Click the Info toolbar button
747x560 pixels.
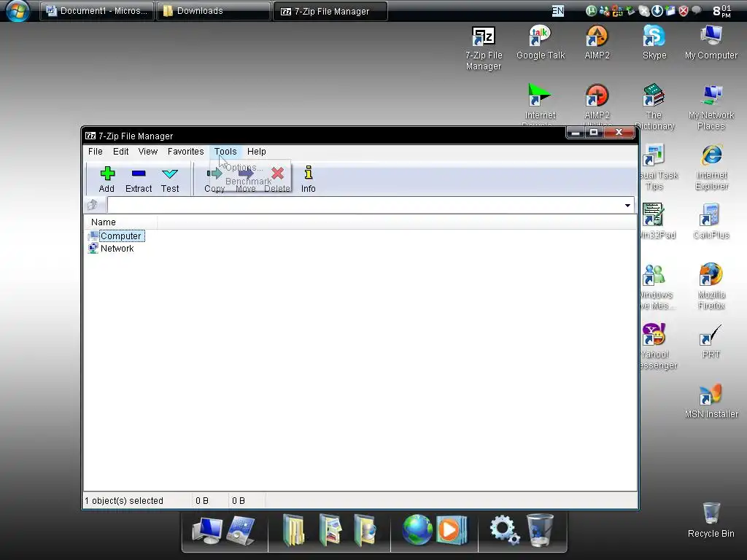tap(309, 179)
